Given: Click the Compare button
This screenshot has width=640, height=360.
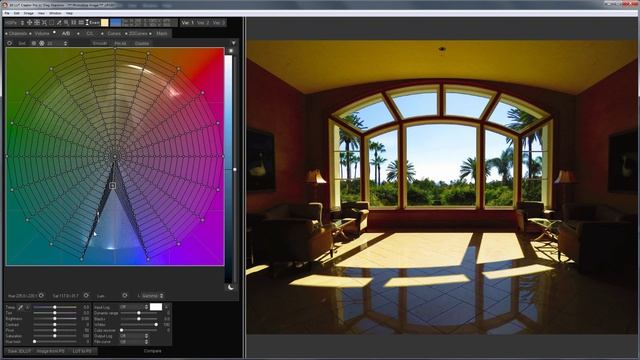Looking at the screenshot, I should point(153,351).
